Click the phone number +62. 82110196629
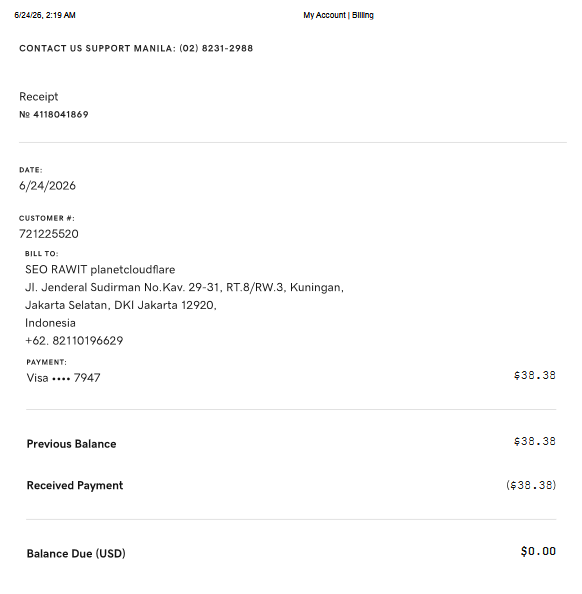This screenshot has width=582, height=594. point(74,341)
